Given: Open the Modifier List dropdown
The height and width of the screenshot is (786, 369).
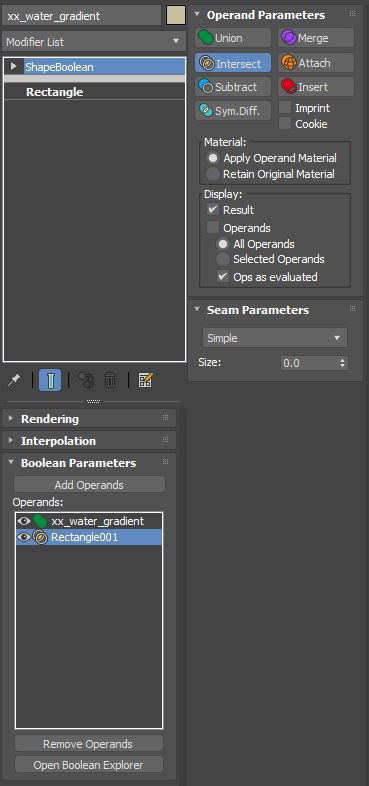Looking at the screenshot, I should click(93, 42).
